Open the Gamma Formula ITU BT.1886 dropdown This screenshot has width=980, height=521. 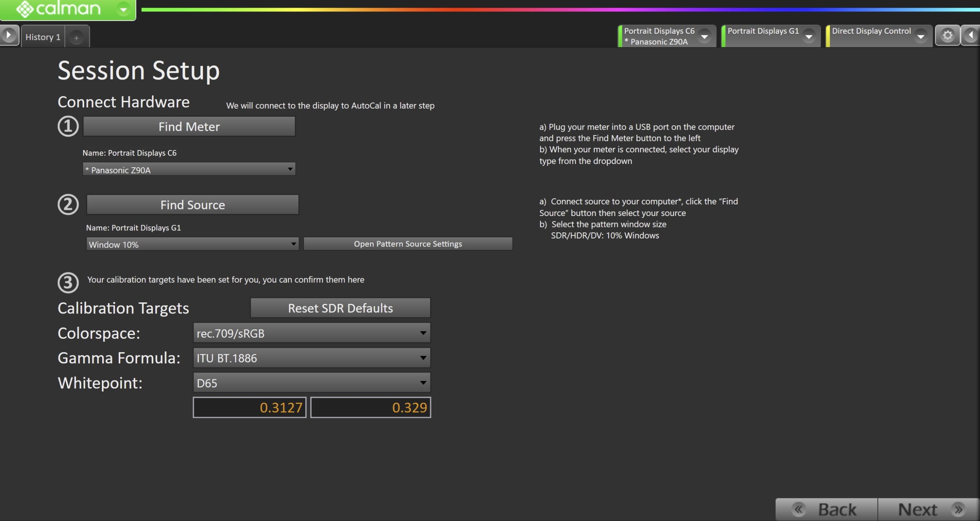[312, 358]
